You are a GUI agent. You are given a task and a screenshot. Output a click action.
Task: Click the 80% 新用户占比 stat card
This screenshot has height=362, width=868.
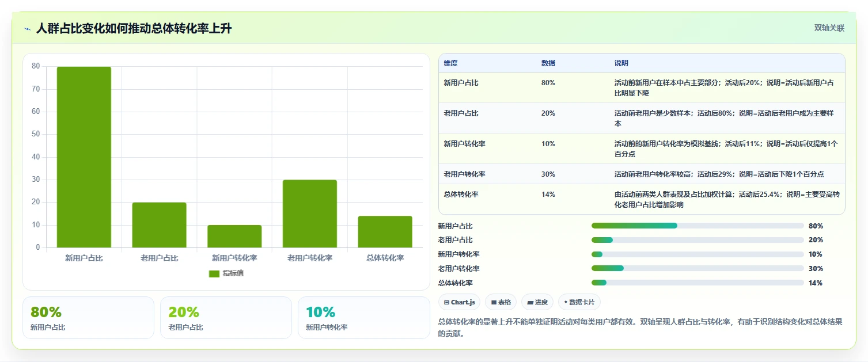[88, 318]
